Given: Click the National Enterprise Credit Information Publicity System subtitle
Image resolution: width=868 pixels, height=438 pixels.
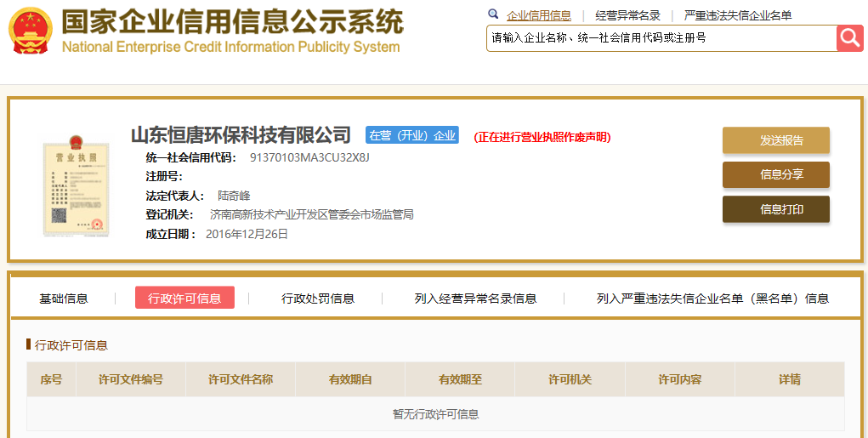Looking at the screenshot, I should 231,47.
